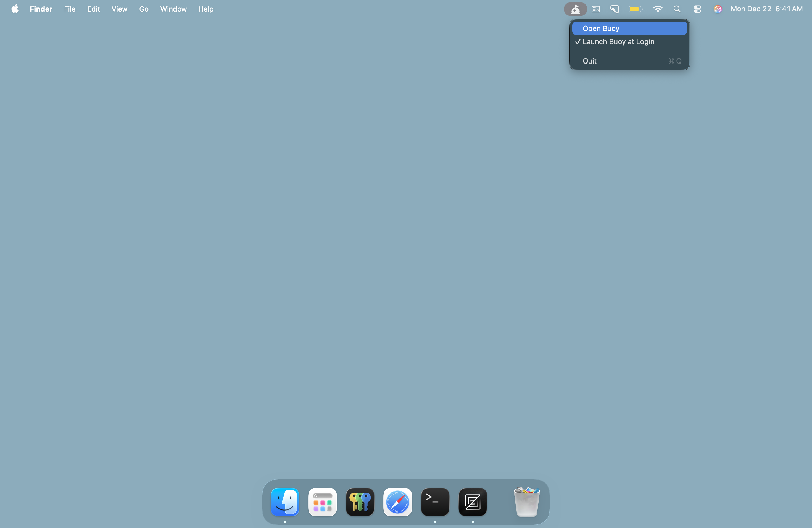This screenshot has width=812, height=528.
Task: Toggle Launch Buoy at Login checkmark
Action: (x=618, y=42)
